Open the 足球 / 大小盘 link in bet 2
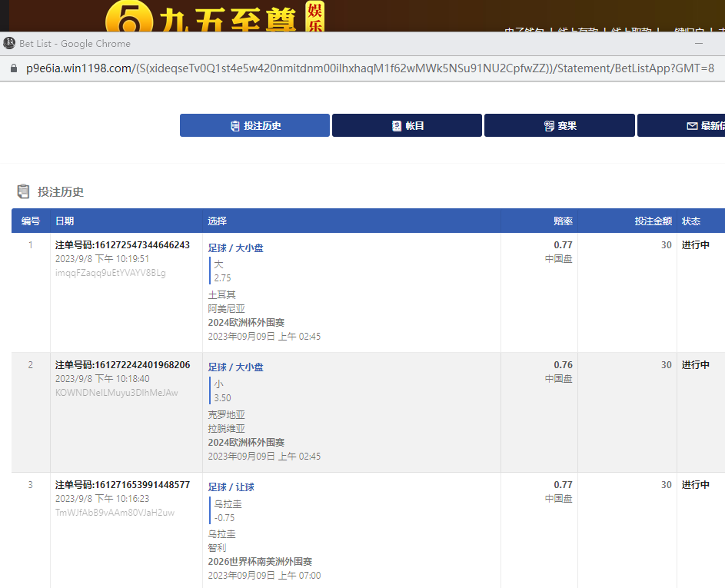 pos(235,367)
